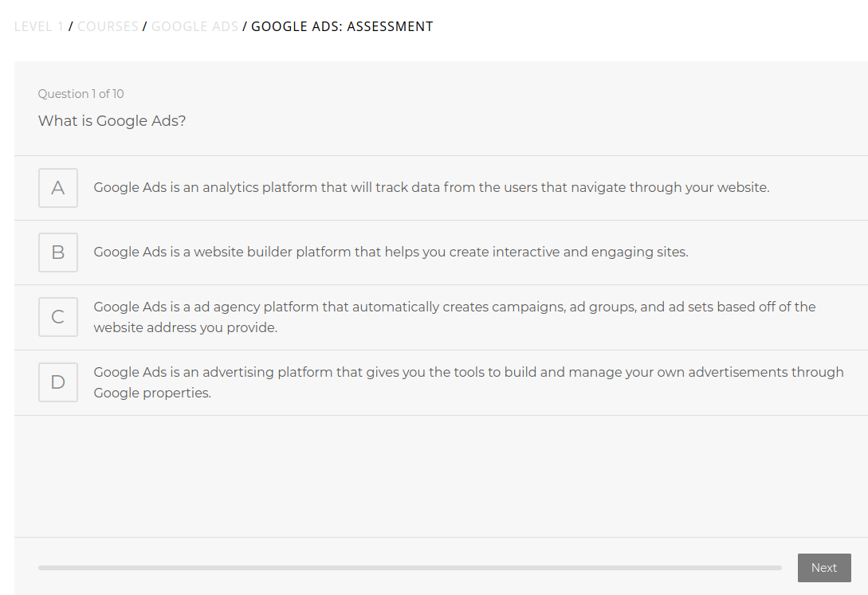This screenshot has height=595, width=868.
Task: Choose the letter C answer box
Action: 58,317
